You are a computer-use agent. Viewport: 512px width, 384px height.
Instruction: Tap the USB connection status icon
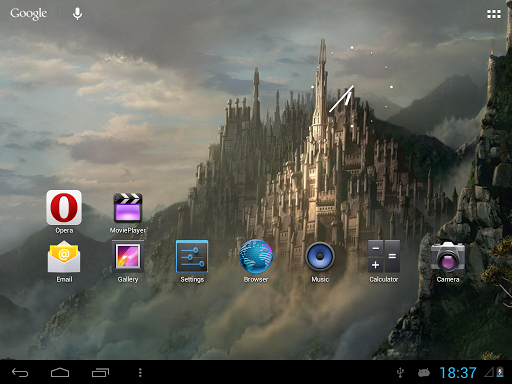pyautogui.click(x=400, y=373)
